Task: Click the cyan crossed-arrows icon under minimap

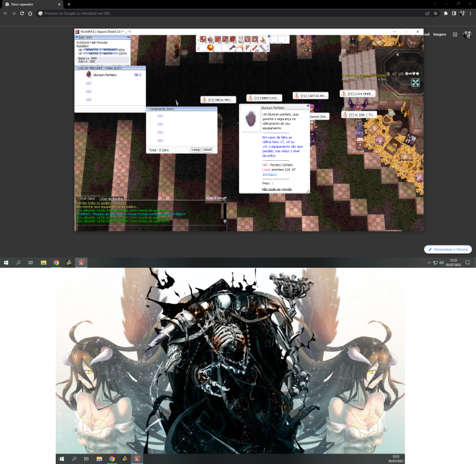Action: tap(415, 82)
